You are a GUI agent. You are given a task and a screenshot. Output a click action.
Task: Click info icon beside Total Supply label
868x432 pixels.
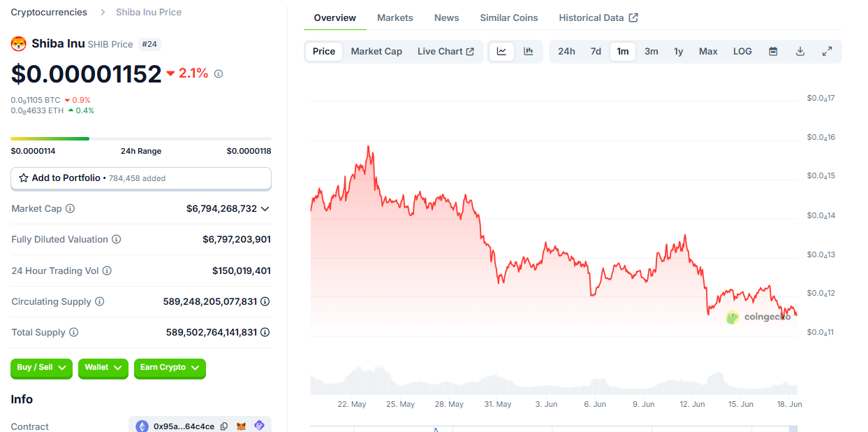point(73,332)
